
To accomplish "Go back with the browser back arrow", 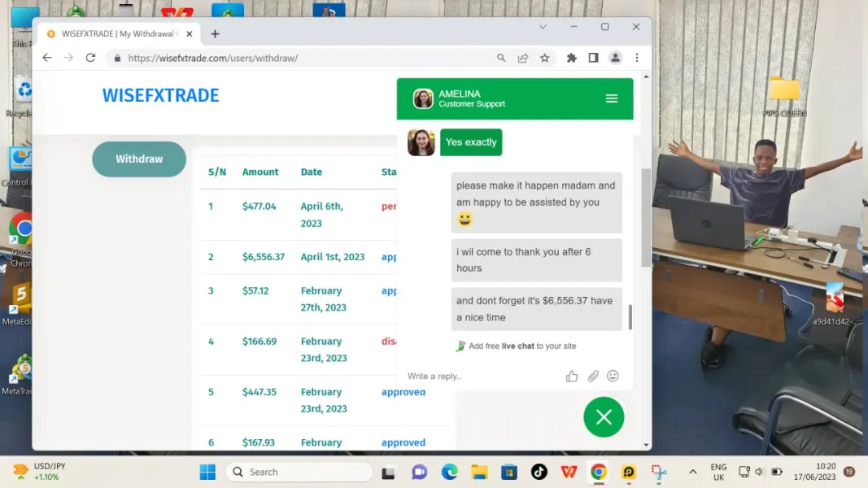I will pos(47,58).
